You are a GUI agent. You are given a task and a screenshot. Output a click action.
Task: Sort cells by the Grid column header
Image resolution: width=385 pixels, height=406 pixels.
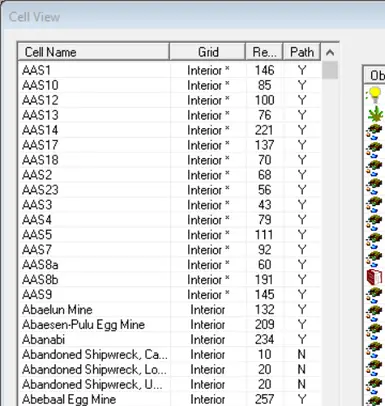pos(208,52)
